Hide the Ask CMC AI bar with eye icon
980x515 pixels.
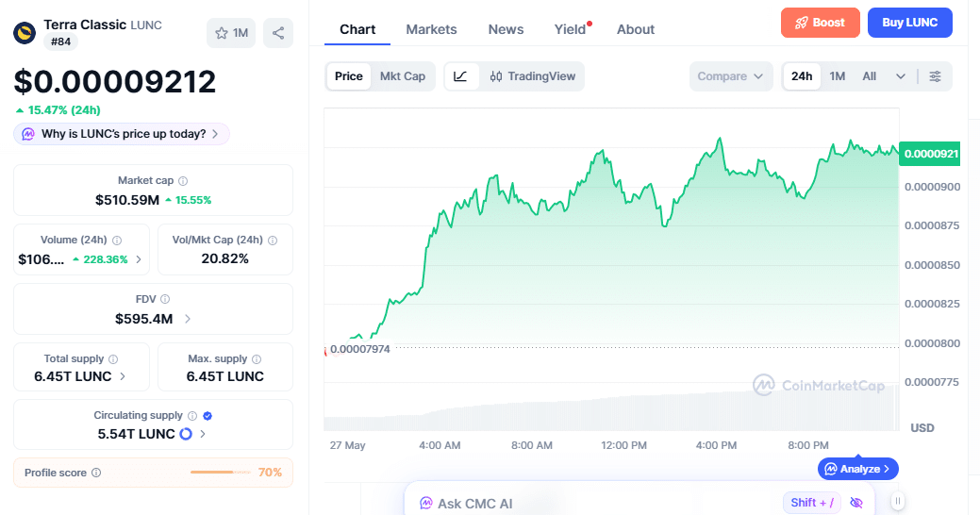pyautogui.click(x=856, y=503)
